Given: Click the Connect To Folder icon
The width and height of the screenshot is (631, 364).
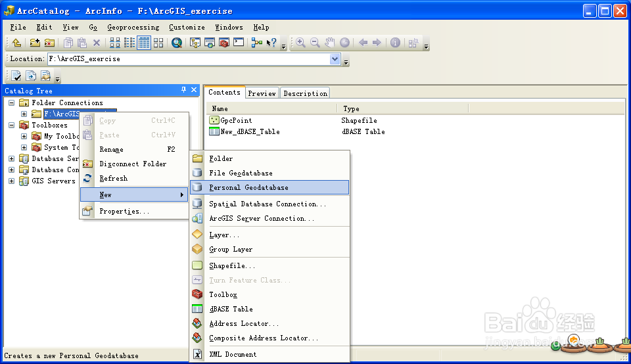Looking at the screenshot, I should click(35, 43).
